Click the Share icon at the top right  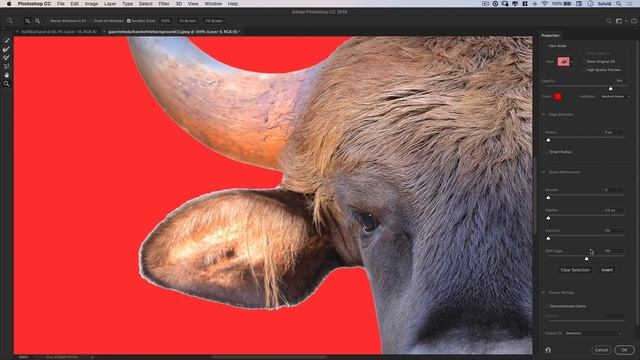[633, 21]
